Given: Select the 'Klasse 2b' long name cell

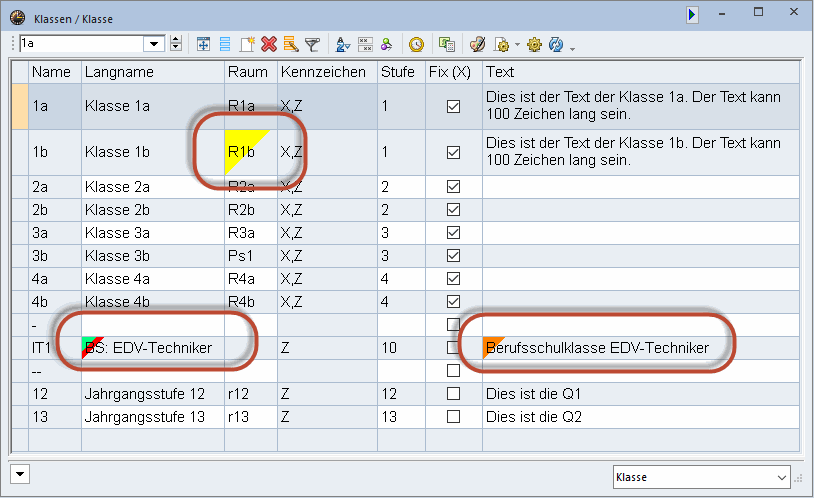Looking at the screenshot, I should [153, 209].
